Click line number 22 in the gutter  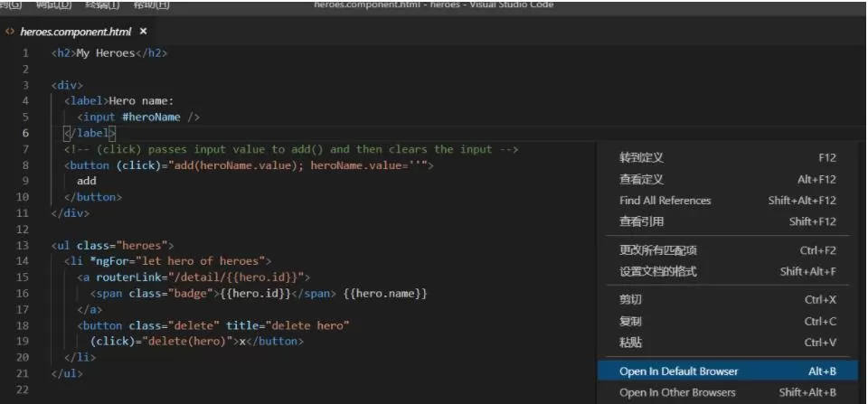click(x=23, y=389)
